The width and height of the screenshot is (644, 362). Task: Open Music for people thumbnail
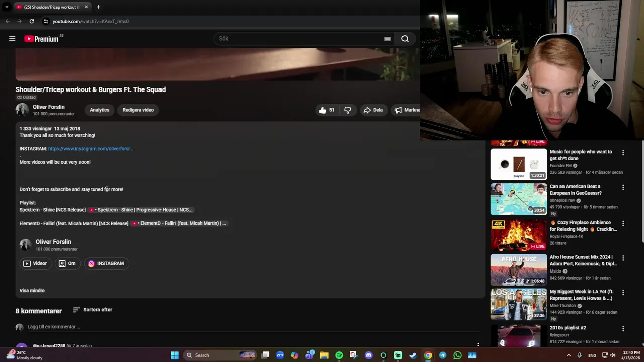519,164
